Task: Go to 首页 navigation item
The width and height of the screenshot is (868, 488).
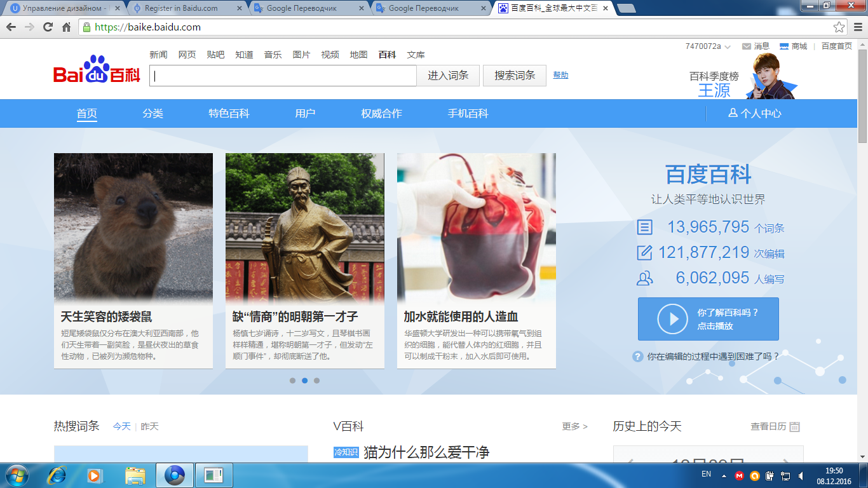Action: pyautogui.click(x=87, y=113)
